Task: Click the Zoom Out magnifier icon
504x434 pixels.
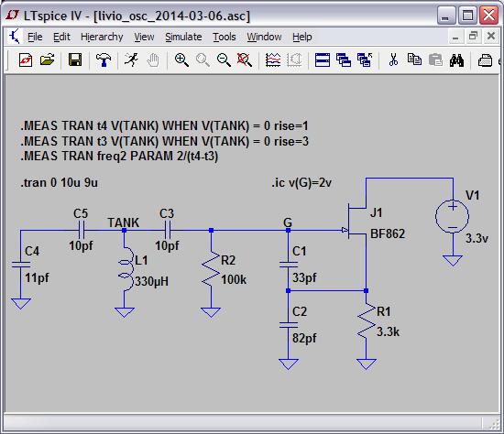Action: click(224, 60)
